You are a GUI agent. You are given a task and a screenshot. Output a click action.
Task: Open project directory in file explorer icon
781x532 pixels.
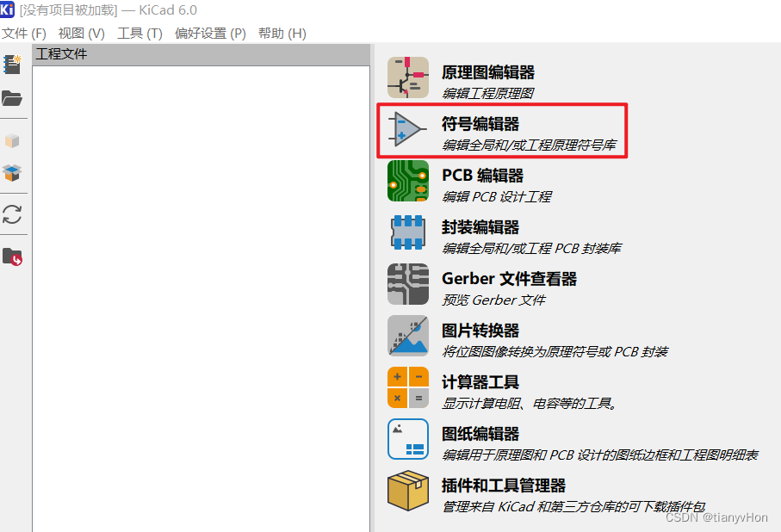[x=12, y=257]
